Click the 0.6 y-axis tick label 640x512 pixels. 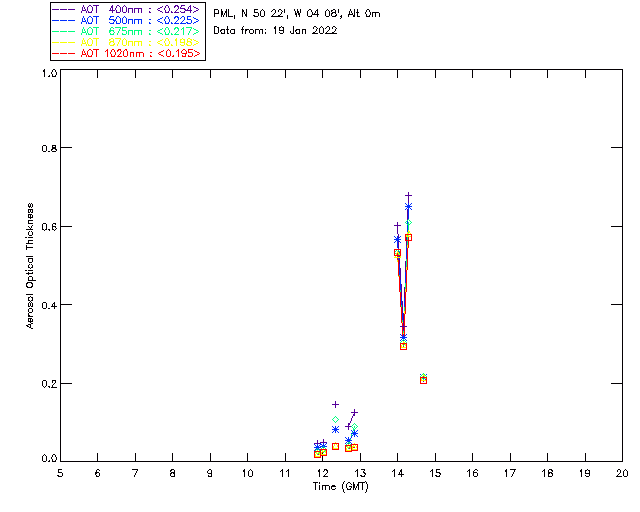click(x=49, y=227)
